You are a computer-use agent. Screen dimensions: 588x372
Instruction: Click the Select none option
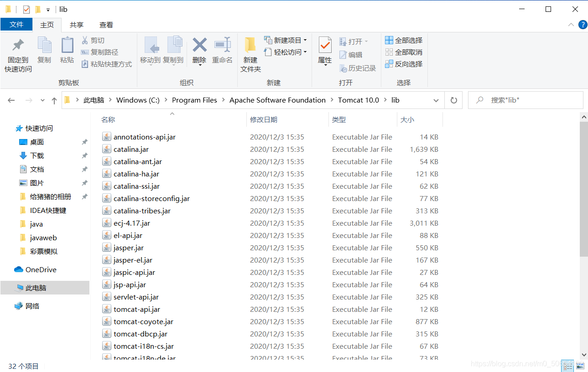[404, 52]
